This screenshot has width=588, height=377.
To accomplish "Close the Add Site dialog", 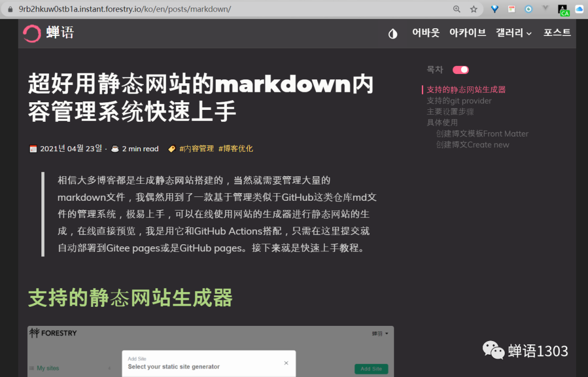I will click(x=286, y=363).
